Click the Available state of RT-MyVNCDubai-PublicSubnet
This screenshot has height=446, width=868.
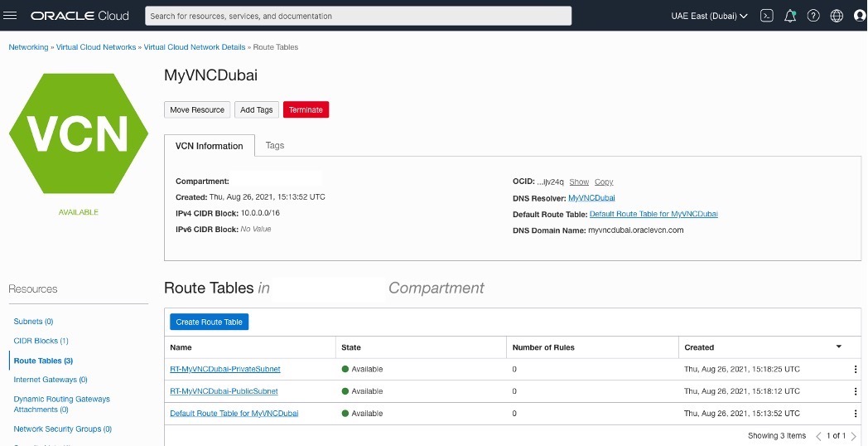(362, 391)
